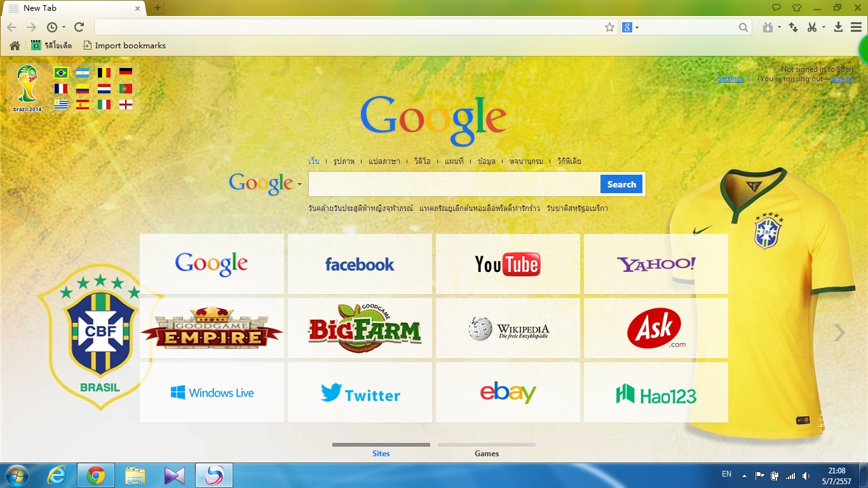Select the Brazil flag theme
Screen dimensions: 868x488
pos(61,72)
